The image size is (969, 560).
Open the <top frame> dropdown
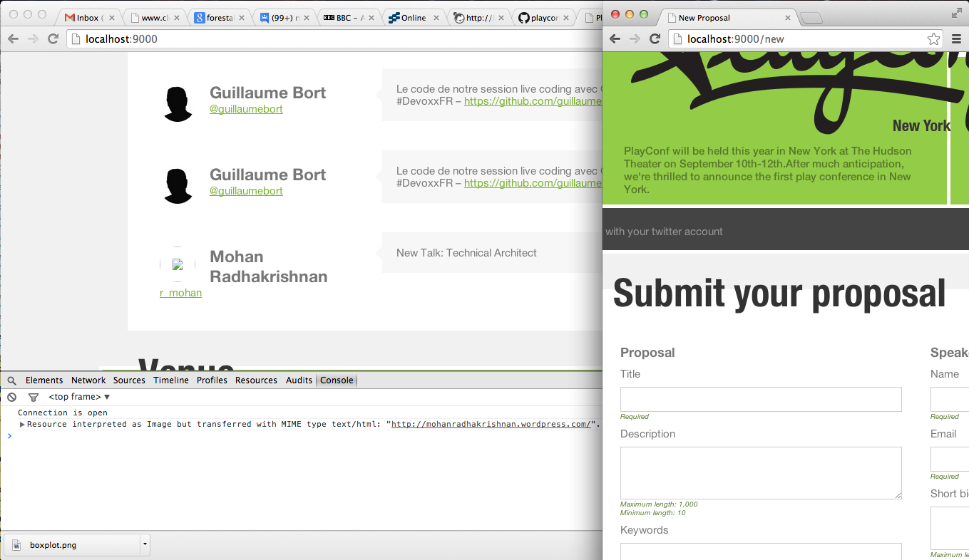(x=79, y=397)
